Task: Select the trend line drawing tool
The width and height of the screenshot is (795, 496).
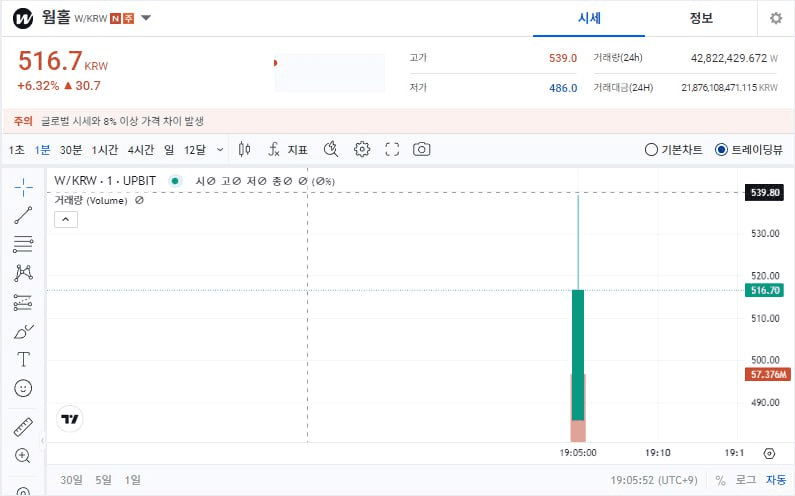Action: (23, 215)
